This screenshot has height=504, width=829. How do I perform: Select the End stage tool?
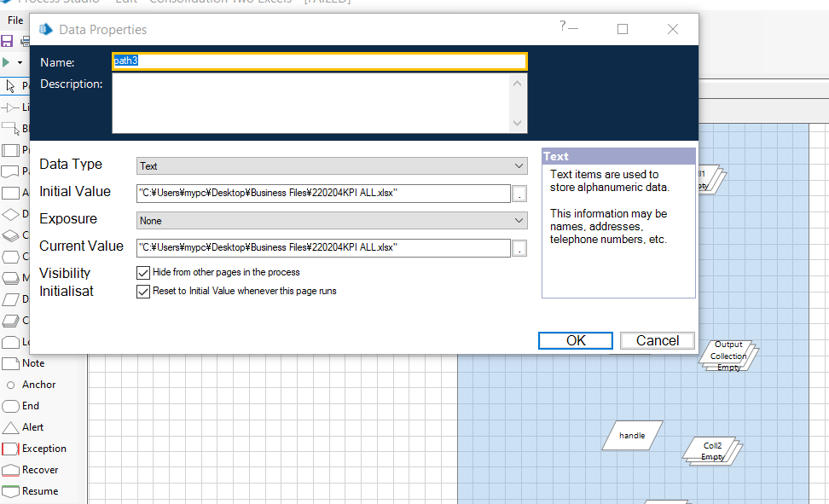[30, 406]
